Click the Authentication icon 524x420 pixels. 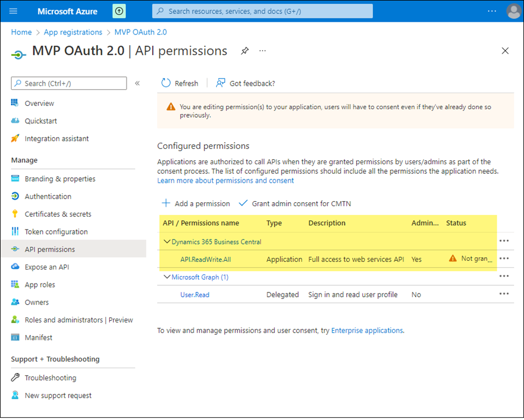point(15,196)
